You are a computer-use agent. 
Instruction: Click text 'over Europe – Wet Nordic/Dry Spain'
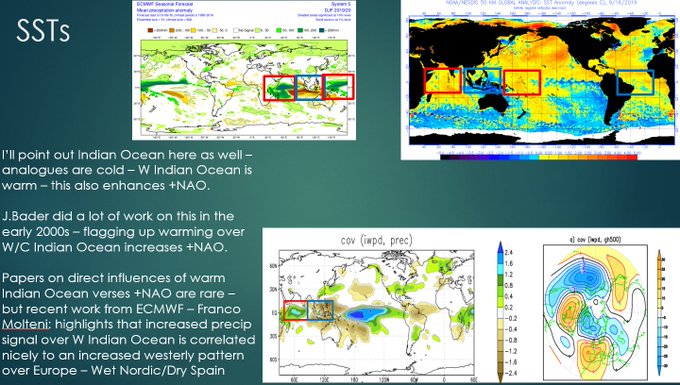pos(113,371)
